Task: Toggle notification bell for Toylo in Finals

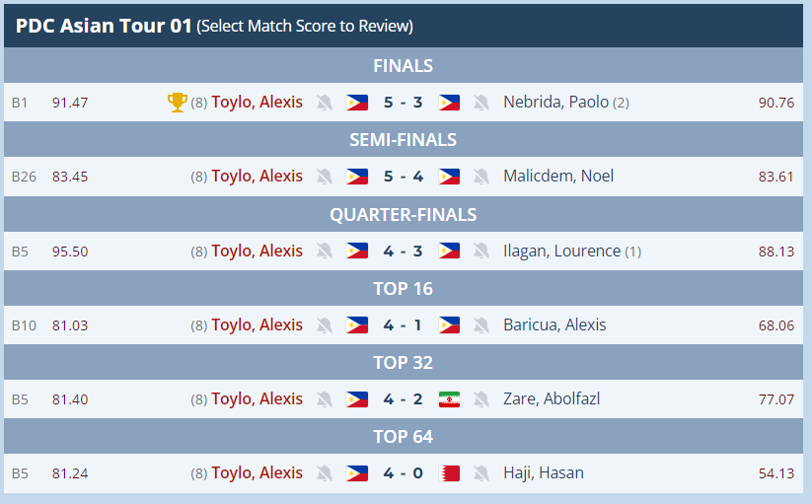Action: click(x=325, y=103)
